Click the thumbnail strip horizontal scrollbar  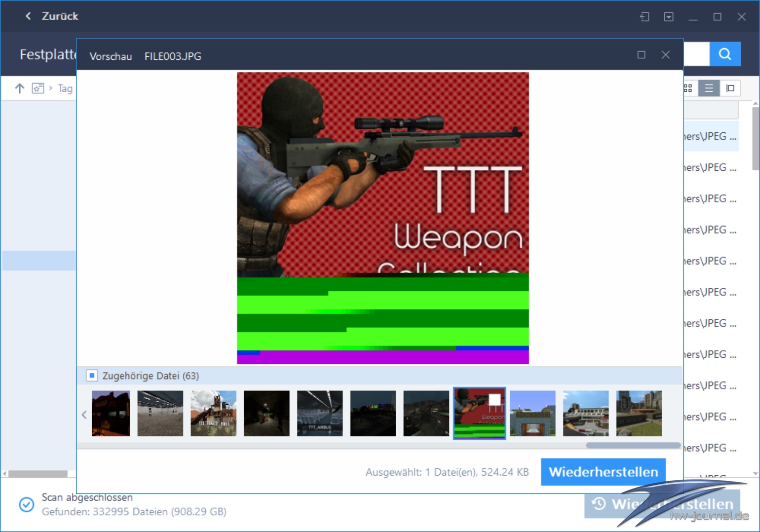click(633, 445)
